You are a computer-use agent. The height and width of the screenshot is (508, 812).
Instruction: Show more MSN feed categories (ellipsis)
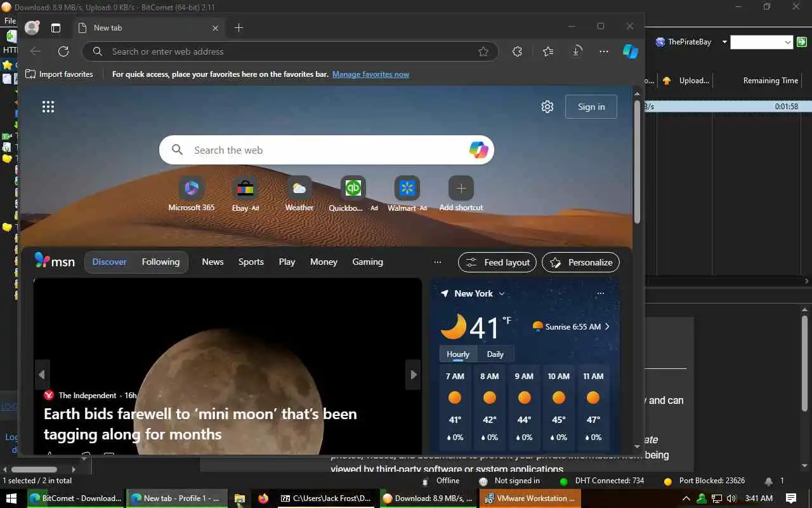437,262
